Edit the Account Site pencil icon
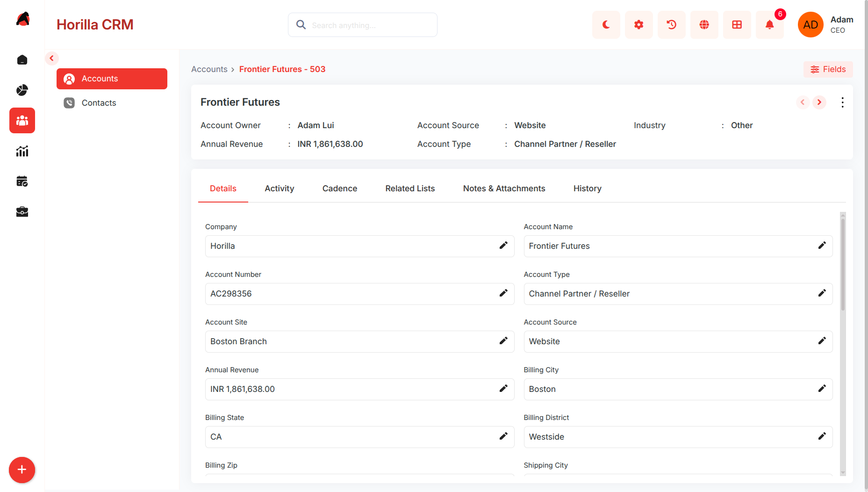868x492 pixels. 503,341
